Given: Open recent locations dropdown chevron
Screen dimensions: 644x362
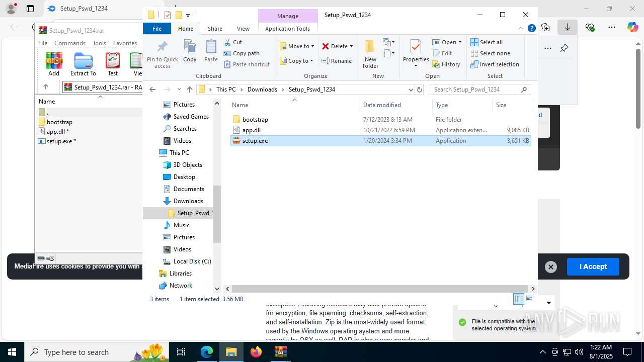Looking at the screenshot, I should pyautogui.click(x=179, y=89).
